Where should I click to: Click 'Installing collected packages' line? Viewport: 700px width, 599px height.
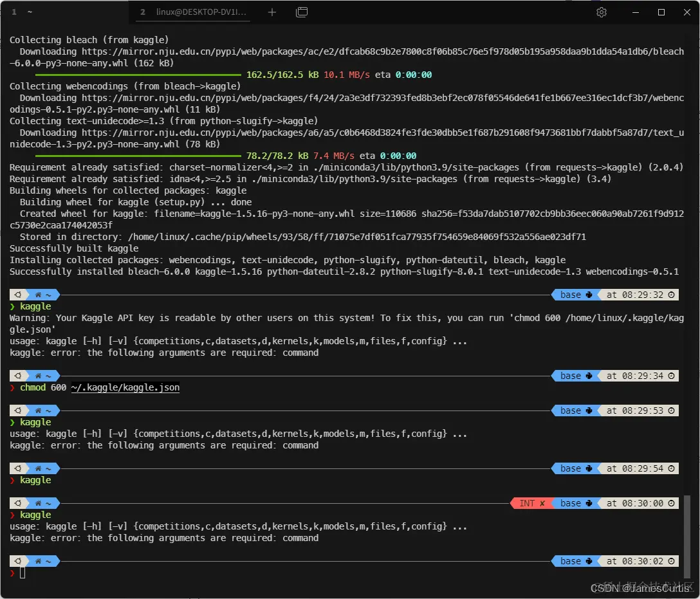pyautogui.click(x=288, y=260)
